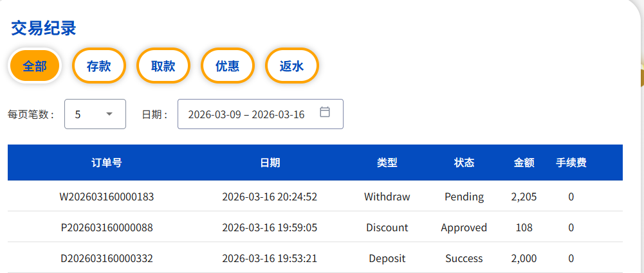Viewport: 644px width, 273px height.
Task: Click the date range input 2026-03-09 – 2026-03-16
Action: [x=261, y=114]
